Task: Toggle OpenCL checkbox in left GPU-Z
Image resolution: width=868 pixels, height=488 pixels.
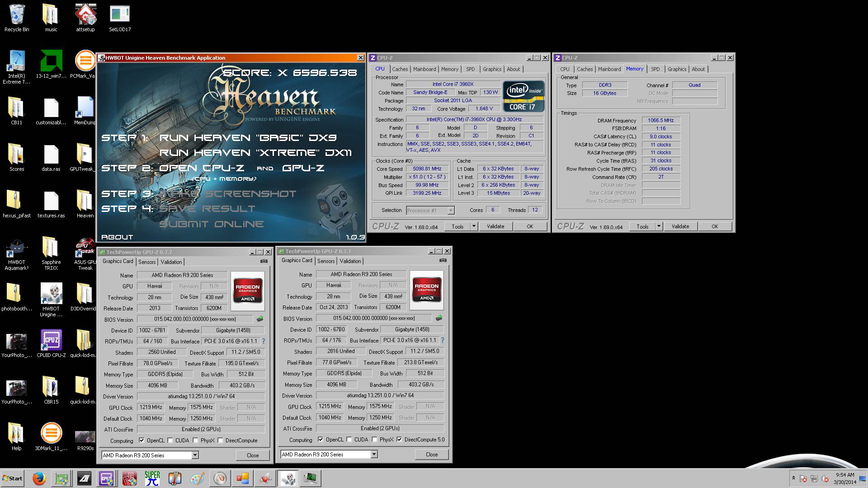Action: pos(142,440)
